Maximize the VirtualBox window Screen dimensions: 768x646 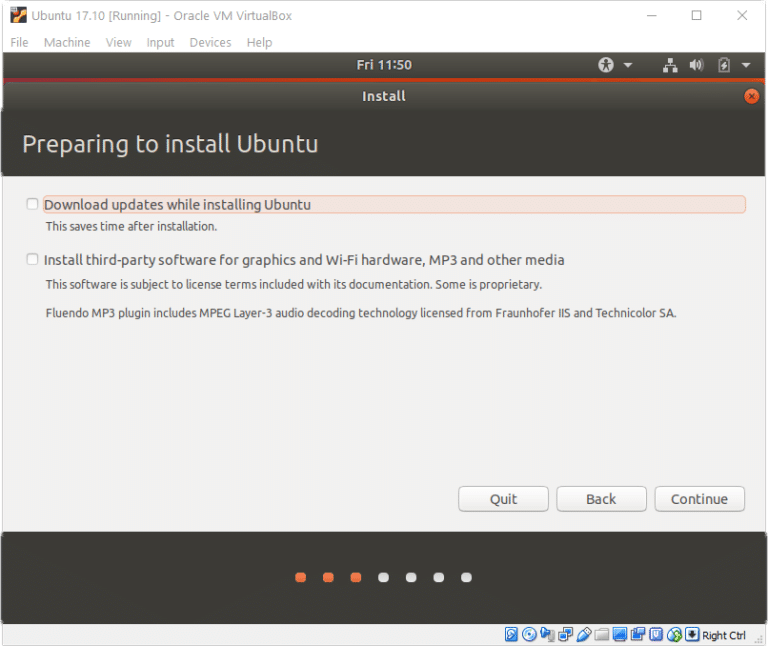(696, 16)
